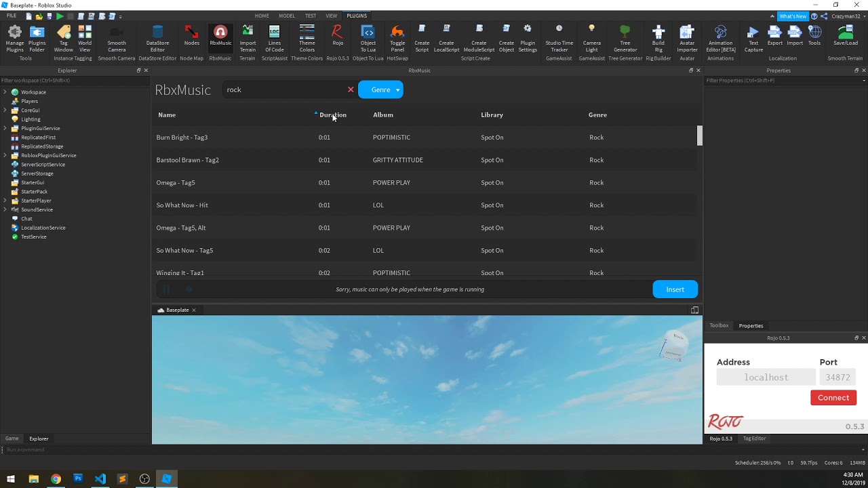This screenshot has width=868, height=488.
Task: Open the Build Rig plugin
Action: pos(658,39)
